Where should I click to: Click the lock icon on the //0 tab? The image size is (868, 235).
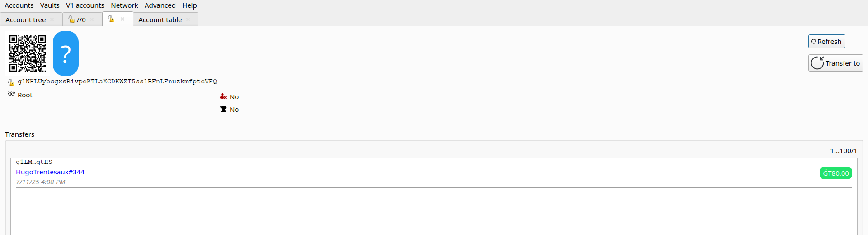pyautogui.click(x=71, y=19)
